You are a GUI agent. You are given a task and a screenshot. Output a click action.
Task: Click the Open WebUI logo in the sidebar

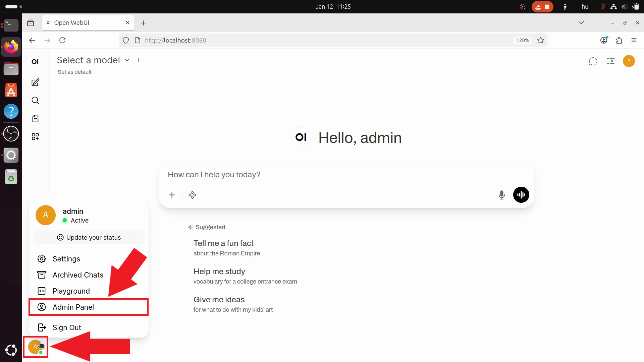35,62
